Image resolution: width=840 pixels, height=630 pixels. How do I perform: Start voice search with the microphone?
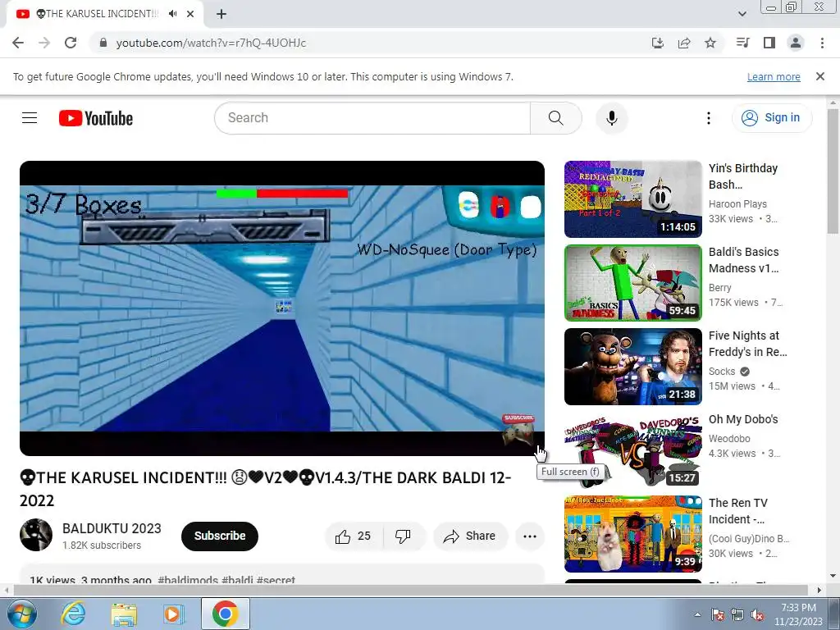coord(612,118)
